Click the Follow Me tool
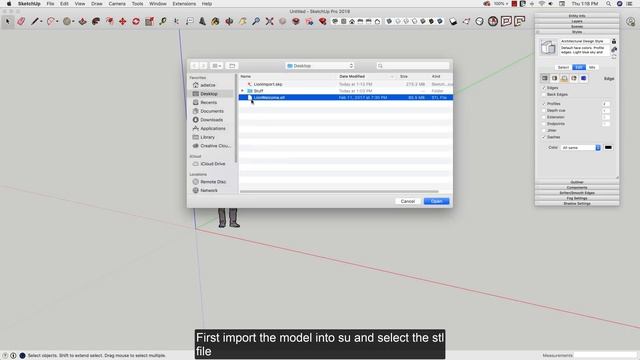 click(x=96, y=21)
